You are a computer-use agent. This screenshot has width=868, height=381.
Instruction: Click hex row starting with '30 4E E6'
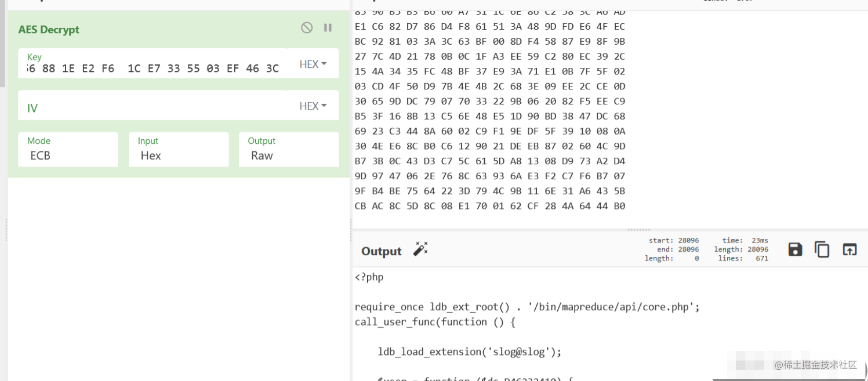click(490, 146)
